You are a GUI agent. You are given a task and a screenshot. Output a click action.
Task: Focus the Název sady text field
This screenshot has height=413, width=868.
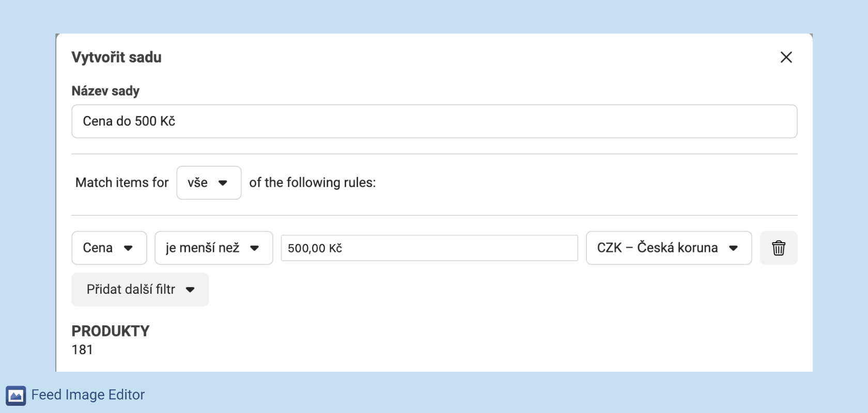434,121
